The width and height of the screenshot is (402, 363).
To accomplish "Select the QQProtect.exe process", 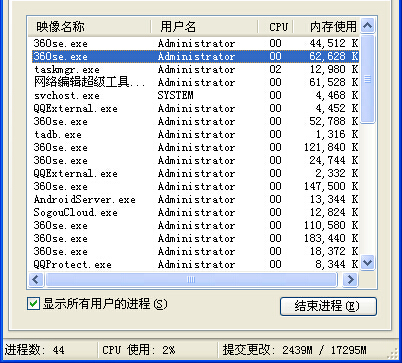I will [195, 264].
